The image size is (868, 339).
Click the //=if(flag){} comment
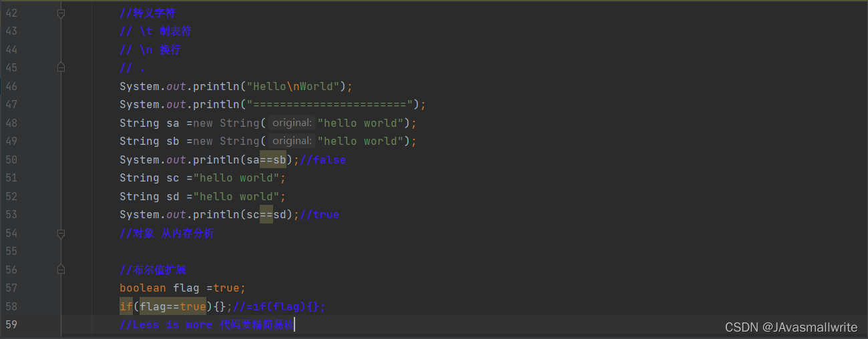click(x=279, y=306)
